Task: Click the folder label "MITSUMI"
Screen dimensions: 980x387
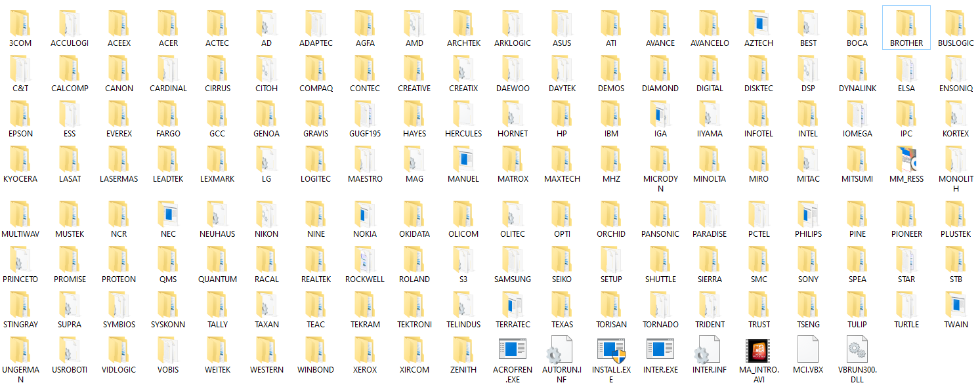Action: point(857,179)
